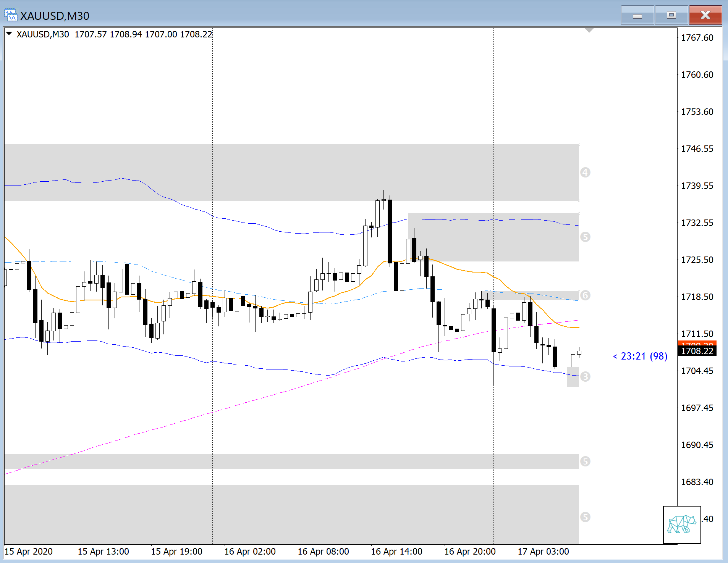Click the grey chart shift triangle marker

coord(589,30)
